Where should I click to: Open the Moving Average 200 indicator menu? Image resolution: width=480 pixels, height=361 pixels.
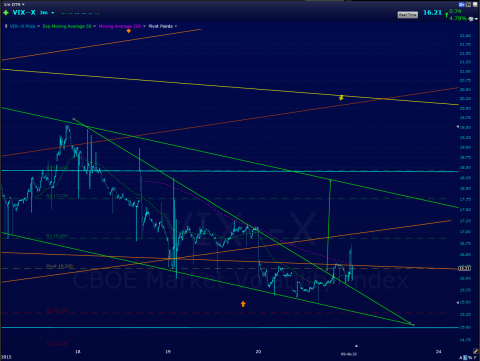(x=122, y=26)
